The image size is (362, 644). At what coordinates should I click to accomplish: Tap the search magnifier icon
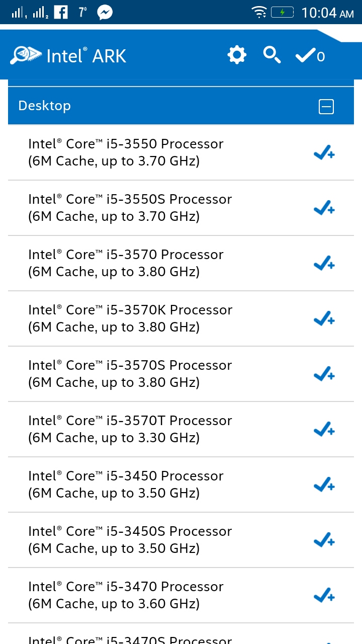pos(272,55)
